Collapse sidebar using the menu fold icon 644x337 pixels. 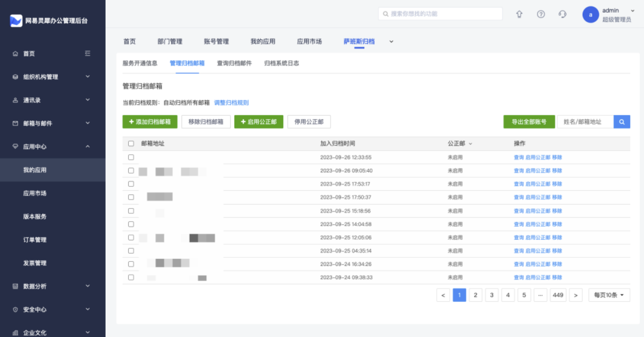click(x=88, y=53)
